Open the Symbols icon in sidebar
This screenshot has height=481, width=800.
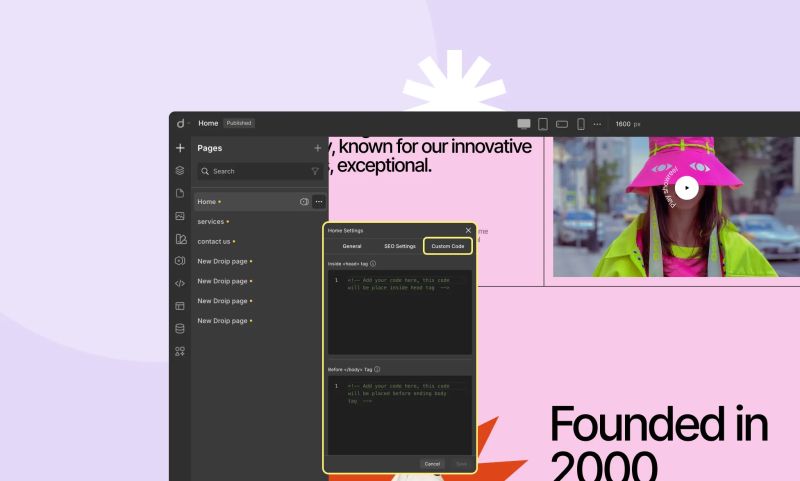pos(180,261)
